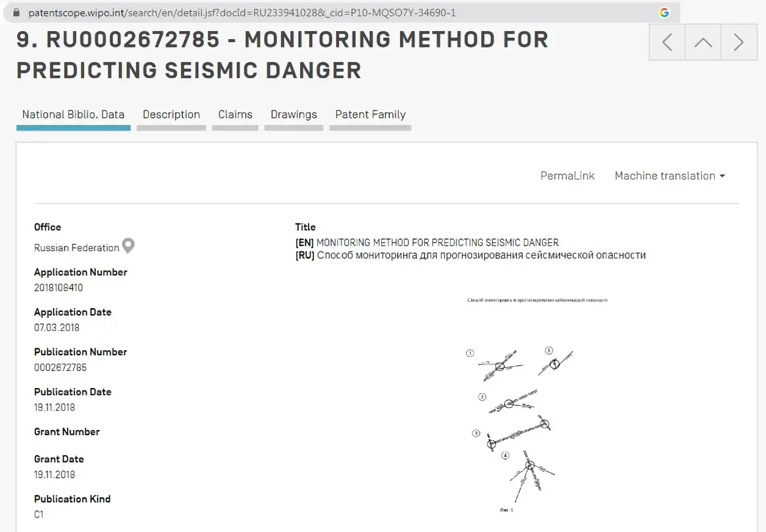The width and height of the screenshot is (766, 532).
Task: Switch to the Description tab
Action: point(171,115)
